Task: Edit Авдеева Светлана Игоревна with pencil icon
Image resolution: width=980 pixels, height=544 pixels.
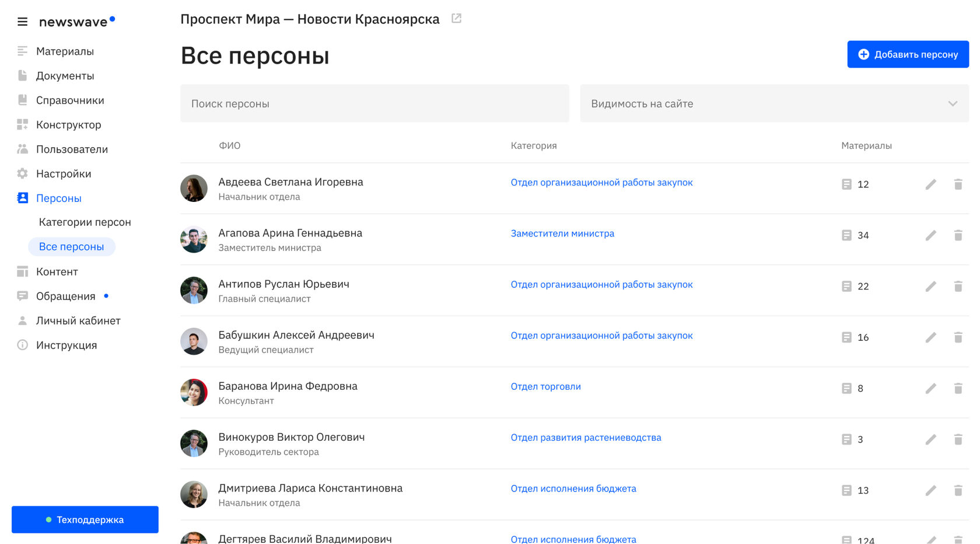Action: (930, 184)
